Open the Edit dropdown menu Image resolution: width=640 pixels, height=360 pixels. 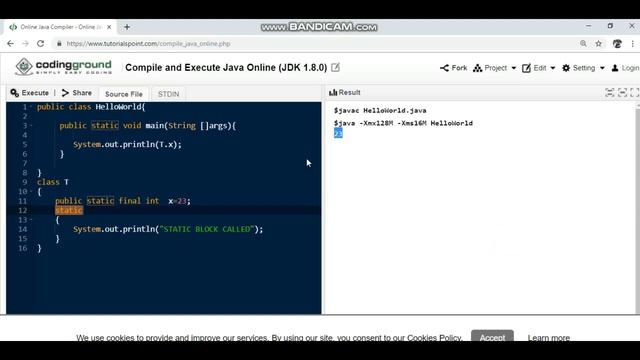tap(539, 68)
